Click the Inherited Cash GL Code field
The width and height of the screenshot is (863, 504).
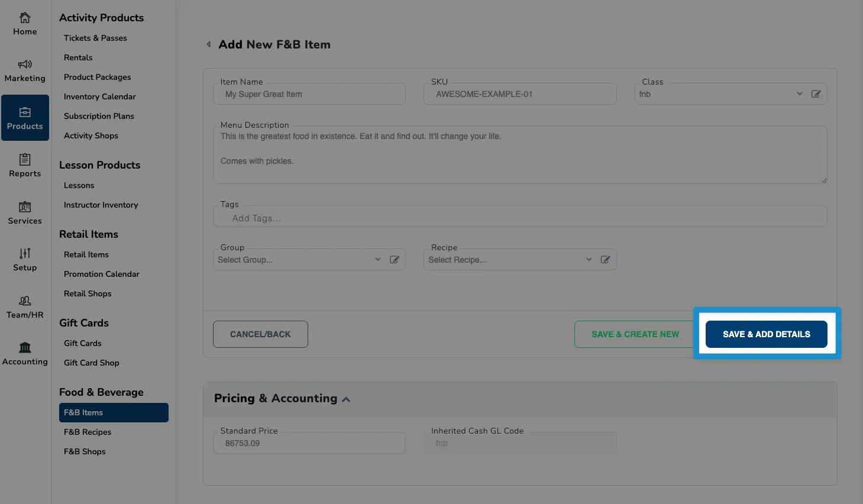pyautogui.click(x=520, y=443)
